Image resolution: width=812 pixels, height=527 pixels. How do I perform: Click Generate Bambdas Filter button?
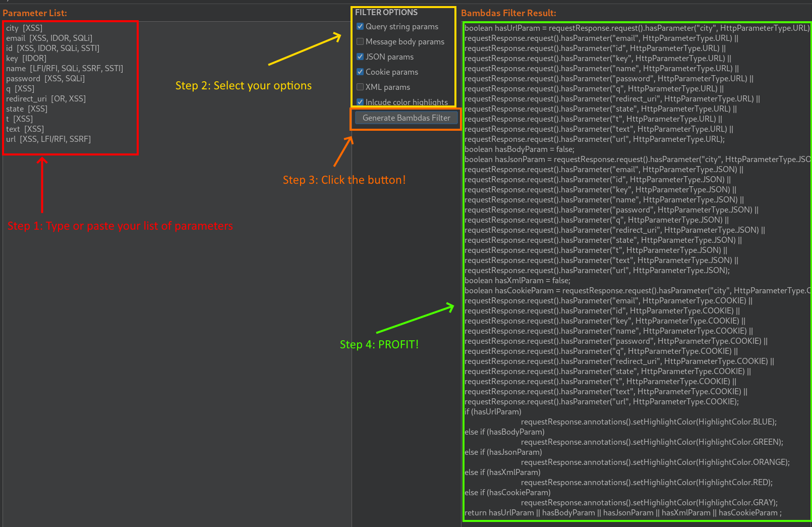[x=407, y=118]
